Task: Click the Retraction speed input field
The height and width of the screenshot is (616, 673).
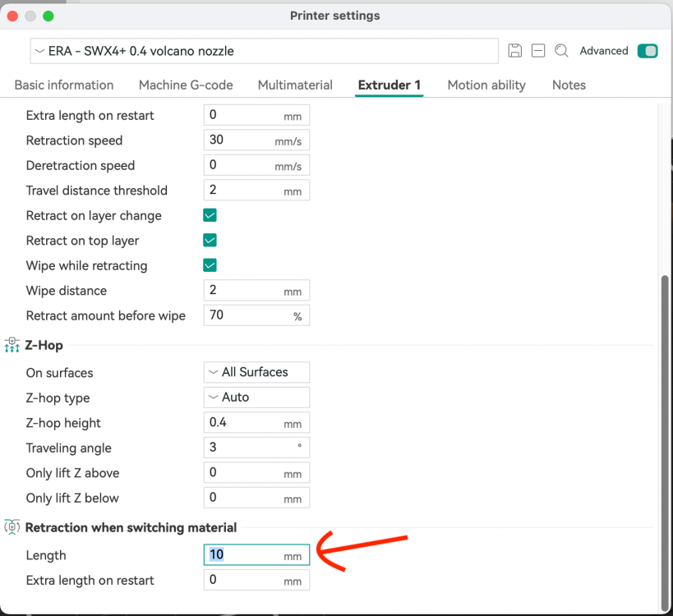Action: [238, 140]
